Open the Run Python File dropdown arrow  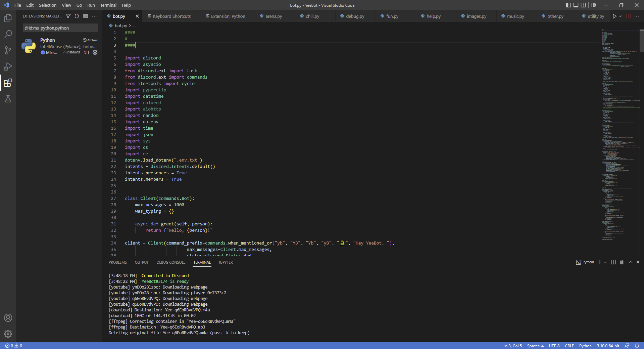620,16
